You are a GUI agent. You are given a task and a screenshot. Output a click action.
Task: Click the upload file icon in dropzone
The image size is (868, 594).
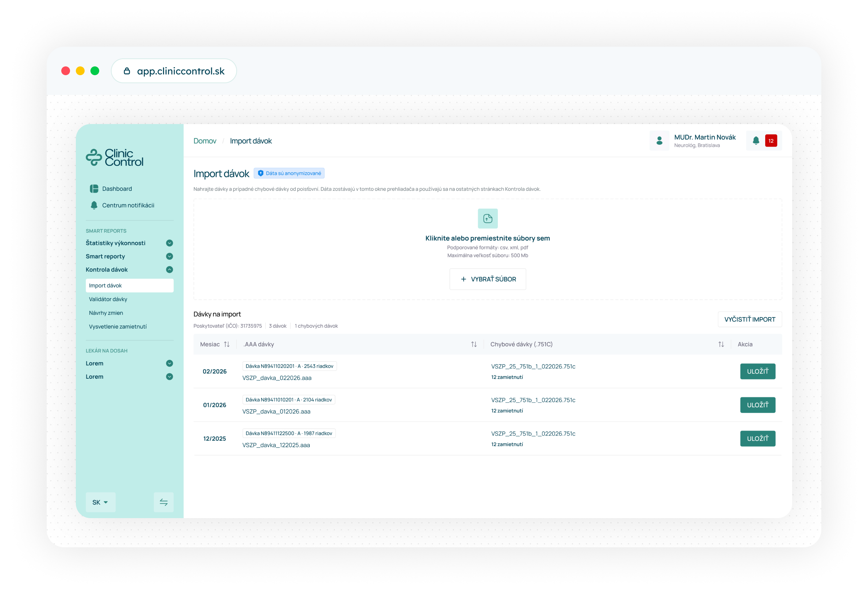(x=487, y=219)
